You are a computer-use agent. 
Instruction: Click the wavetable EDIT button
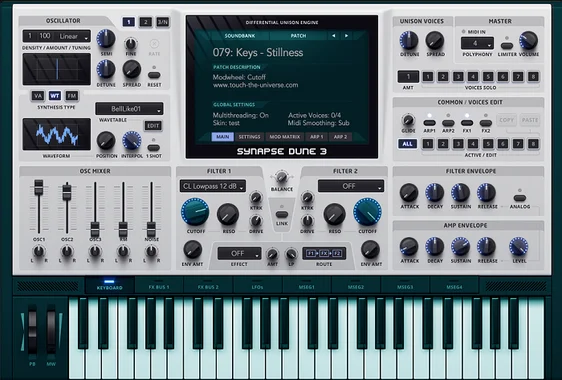click(x=153, y=126)
